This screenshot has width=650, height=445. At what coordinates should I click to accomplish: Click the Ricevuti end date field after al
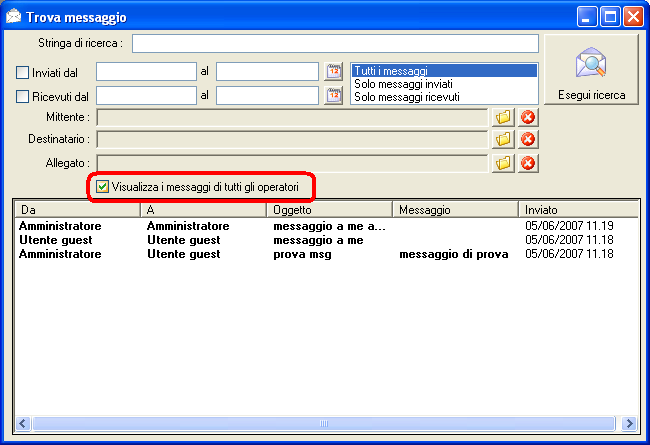(x=267, y=95)
